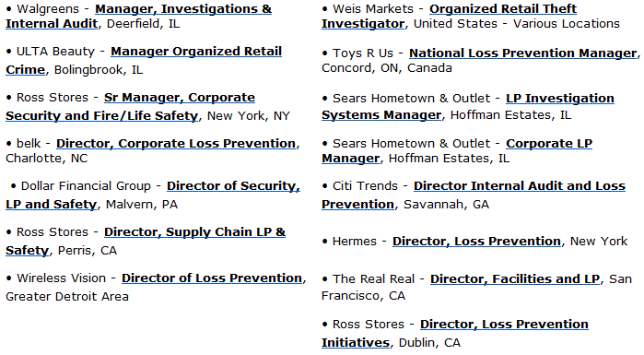Click the Hoffman Estates text under Corporate LP
This screenshot has height=355, width=644.
pos(449,159)
